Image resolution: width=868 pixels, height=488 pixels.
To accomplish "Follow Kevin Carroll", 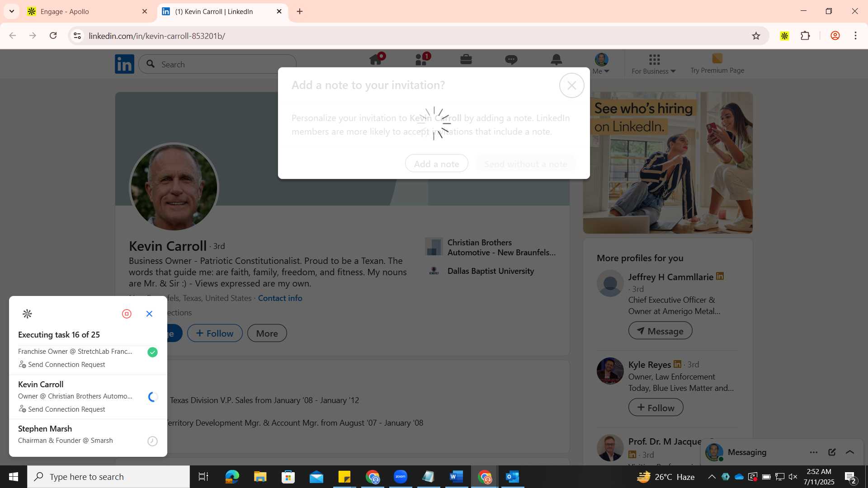I will pyautogui.click(x=215, y=333).
